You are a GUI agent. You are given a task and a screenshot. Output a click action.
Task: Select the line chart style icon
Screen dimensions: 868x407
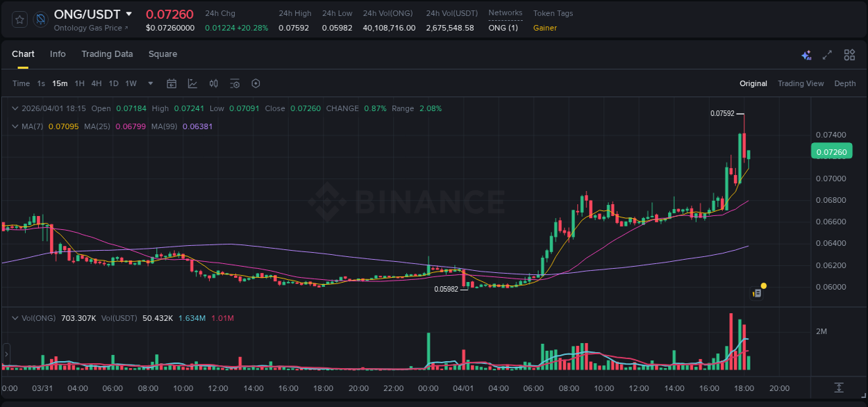click(x=192, y=83)
